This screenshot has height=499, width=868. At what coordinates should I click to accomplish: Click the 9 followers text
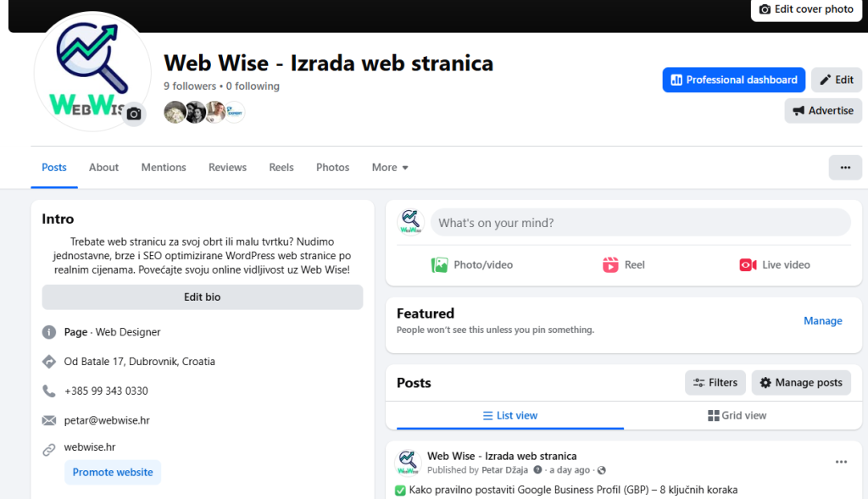190,86
